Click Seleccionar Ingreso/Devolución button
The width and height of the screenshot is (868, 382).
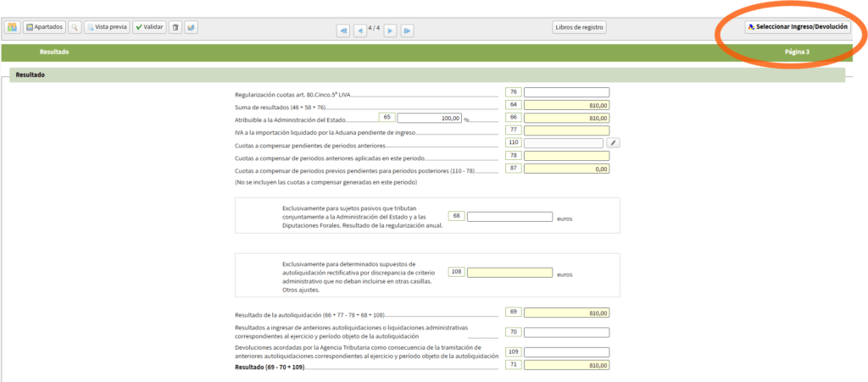tap(798, 27)
